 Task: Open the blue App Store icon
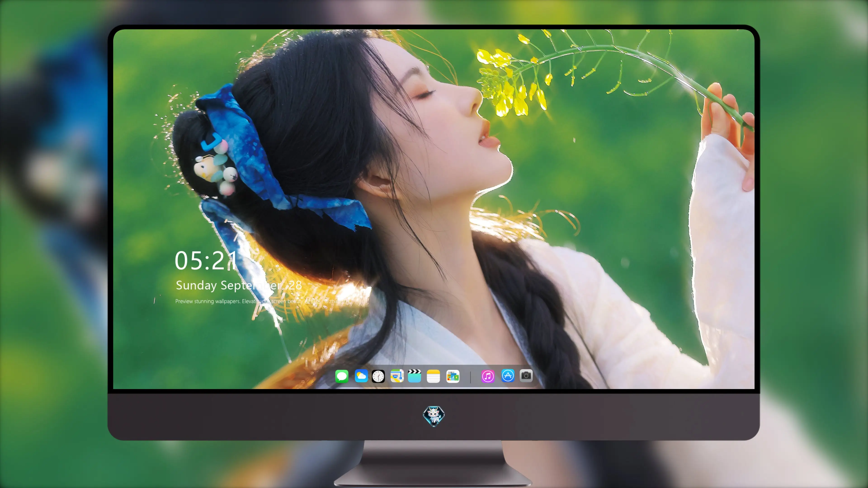(x=508, y=376)
